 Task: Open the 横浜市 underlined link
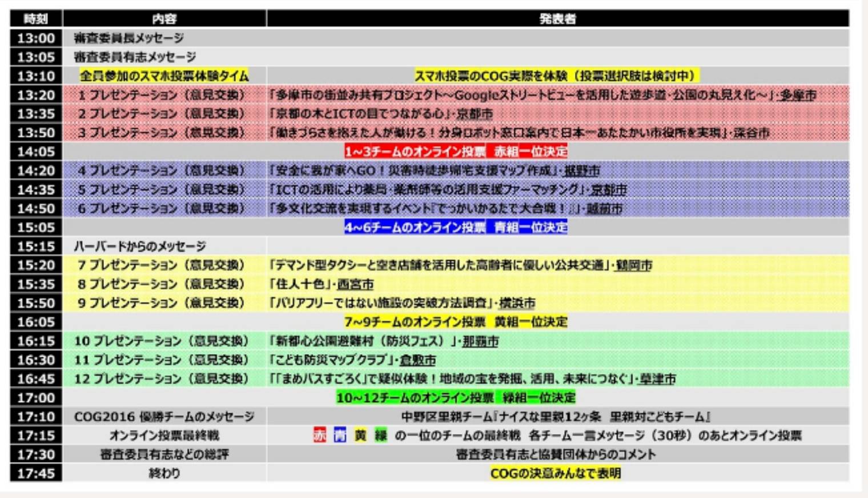tap(517, 303)
